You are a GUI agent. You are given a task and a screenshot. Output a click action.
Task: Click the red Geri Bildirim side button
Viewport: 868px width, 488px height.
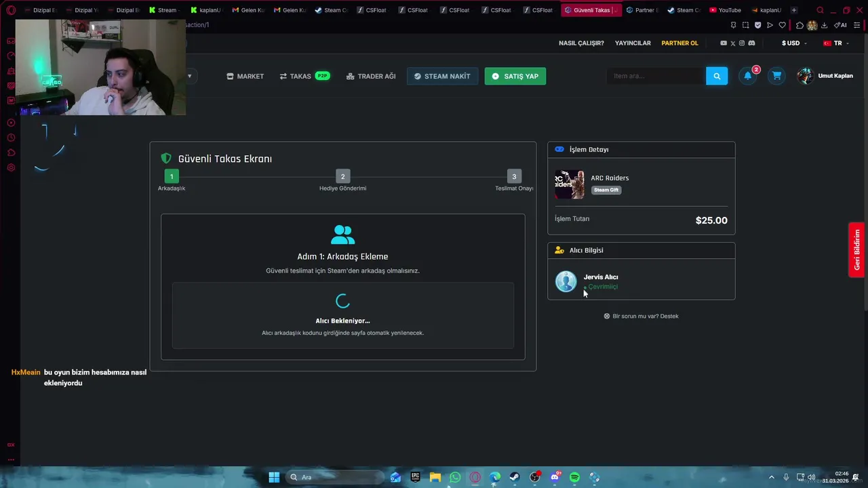[x=856, y=249]
